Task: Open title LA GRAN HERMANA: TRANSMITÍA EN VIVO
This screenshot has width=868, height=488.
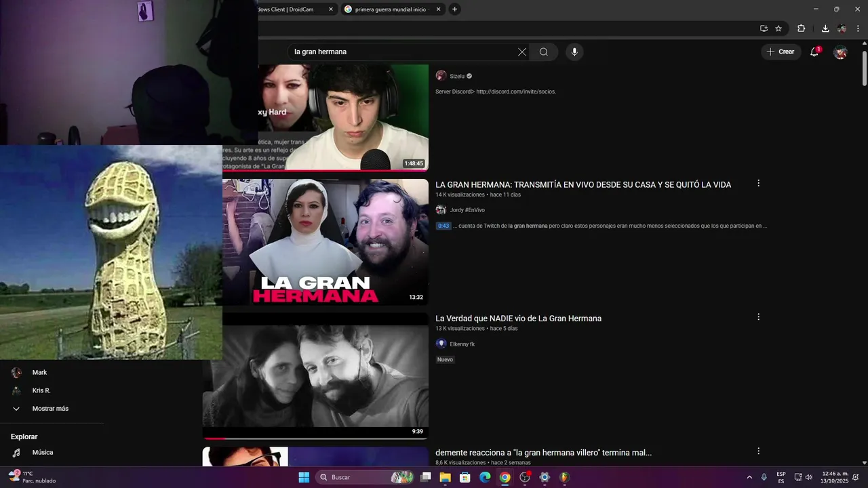Action: [x=583, y=184]
